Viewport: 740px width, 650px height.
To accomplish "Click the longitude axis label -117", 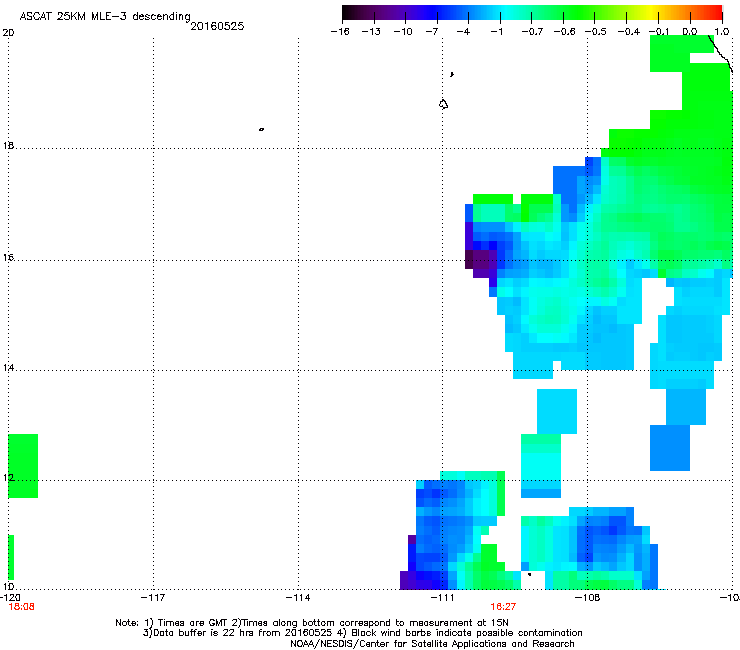I will tap(153, 598).
